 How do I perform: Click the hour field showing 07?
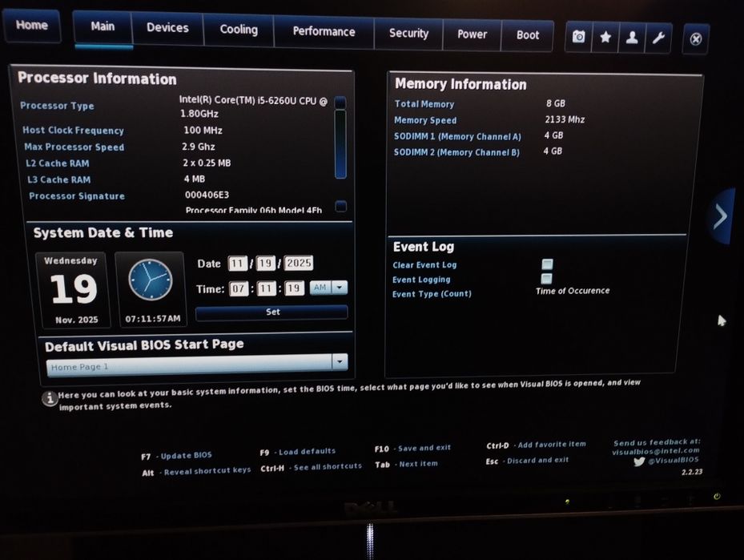click(x=239, y=288)
